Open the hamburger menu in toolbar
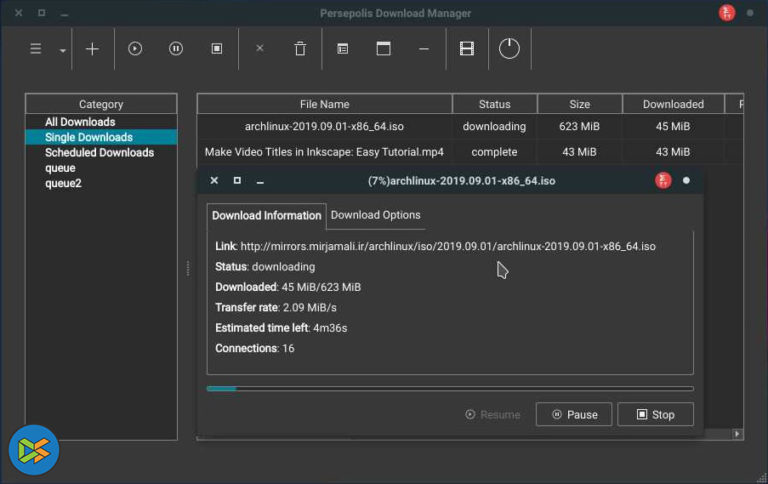Viewport: 768px width, 484px height. (x=36, y=48)
